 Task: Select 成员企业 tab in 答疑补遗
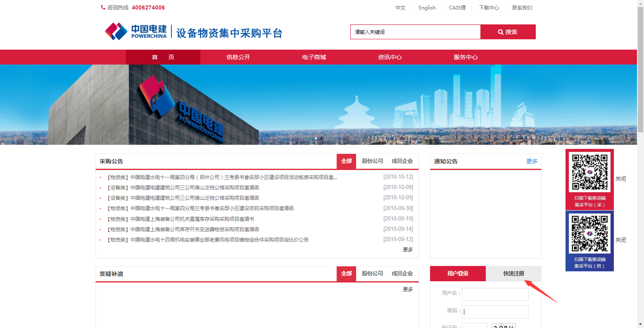coord(402,274)
